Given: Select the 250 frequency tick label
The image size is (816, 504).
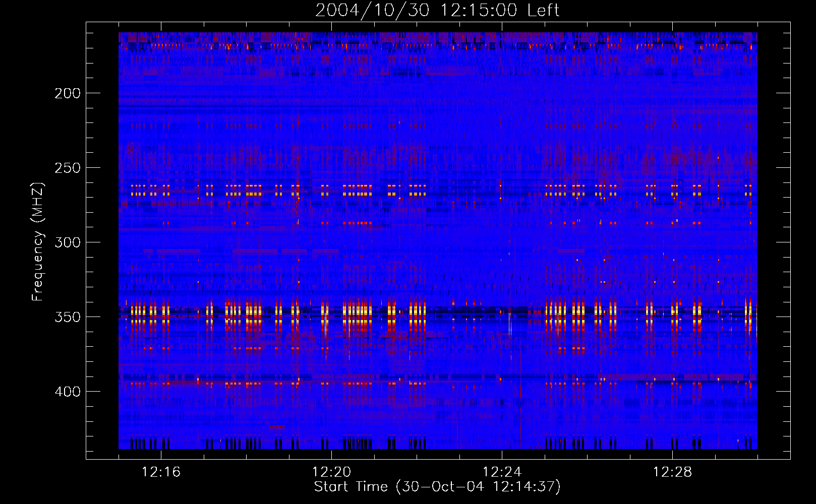Looking at the screenshot, I should [68, 168].
